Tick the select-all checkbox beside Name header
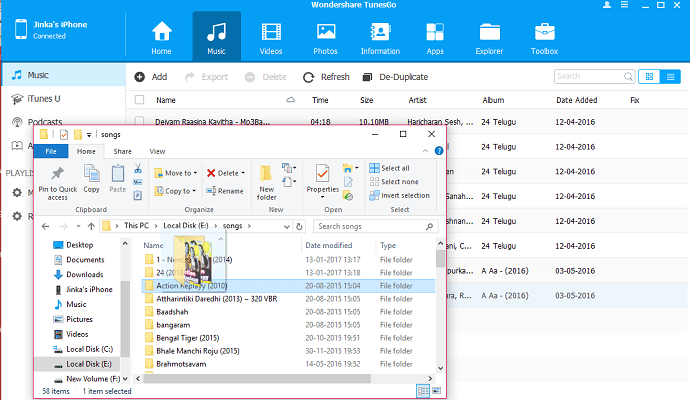 (x=139, y=100)
